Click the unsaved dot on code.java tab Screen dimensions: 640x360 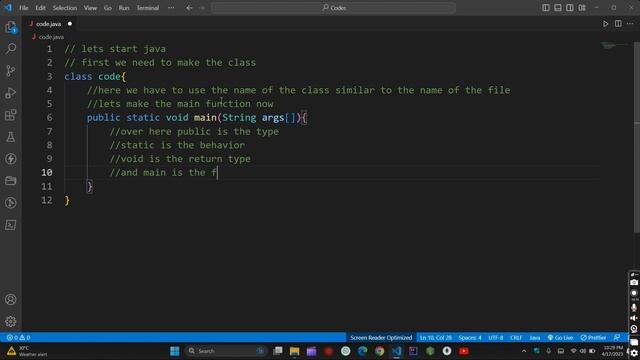point(70,24)
